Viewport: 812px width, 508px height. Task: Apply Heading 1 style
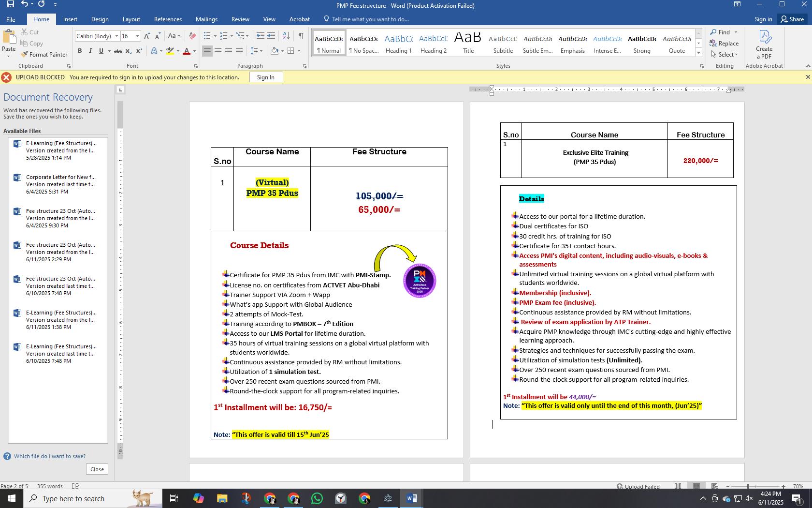pos(399,44)
